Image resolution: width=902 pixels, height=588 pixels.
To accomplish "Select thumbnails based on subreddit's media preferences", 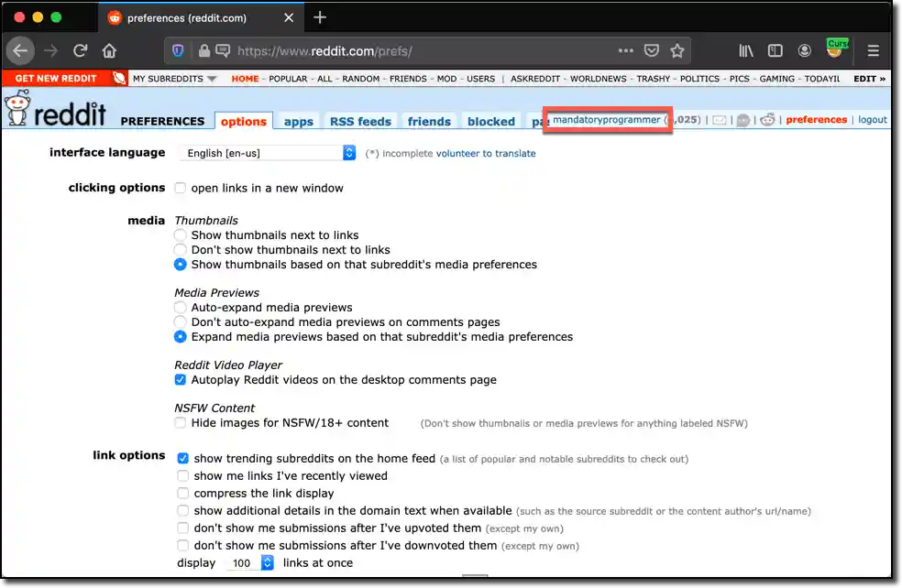I will [180, 265].
